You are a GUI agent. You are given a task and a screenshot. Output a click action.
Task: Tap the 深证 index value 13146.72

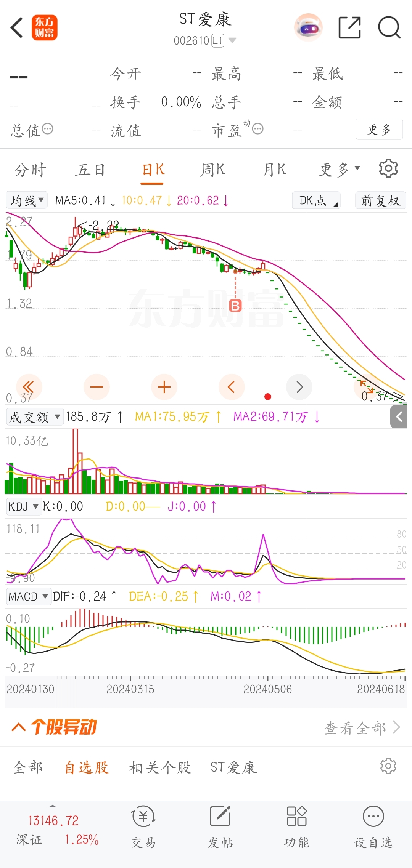click(53, 820)
